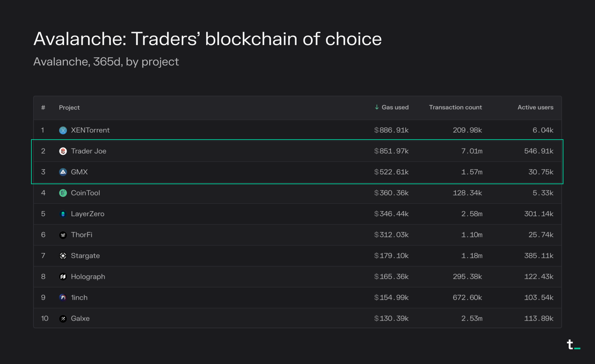Sort table by Gas used column

tap(395, 107)
